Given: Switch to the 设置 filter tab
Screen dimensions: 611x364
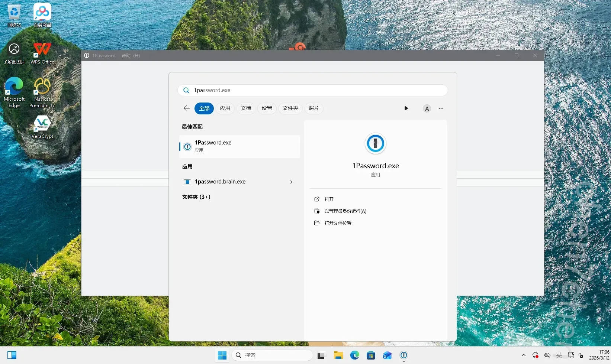Looking at the screenshot, I should click(267, 108).
